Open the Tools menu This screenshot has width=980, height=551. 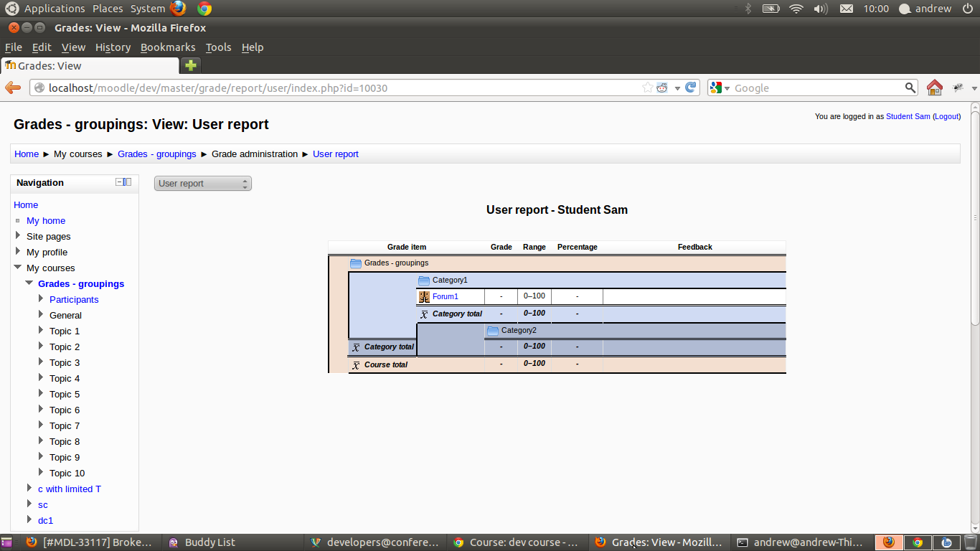point(218,47)
